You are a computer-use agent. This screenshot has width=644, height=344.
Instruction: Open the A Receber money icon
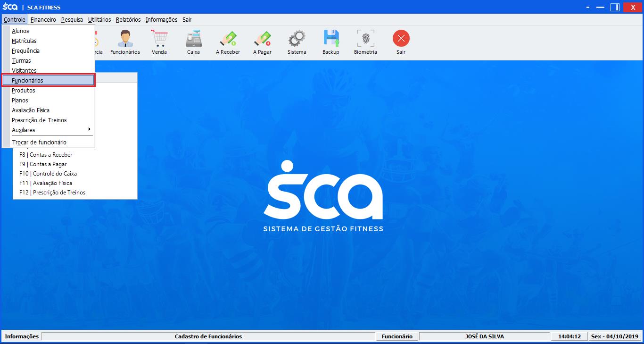[x=228, y=42]
